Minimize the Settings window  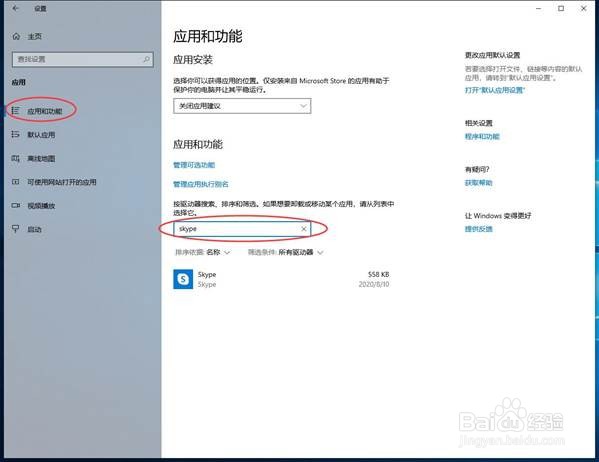pyautogui.click(x=539, y=8)
